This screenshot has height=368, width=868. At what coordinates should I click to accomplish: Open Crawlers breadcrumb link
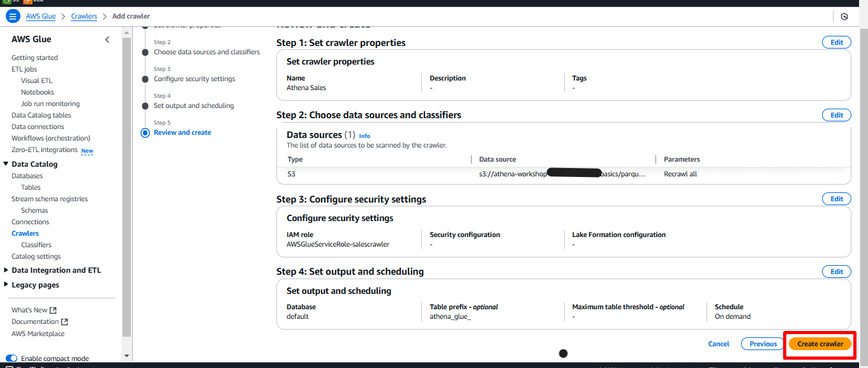[x=84, y=17]
